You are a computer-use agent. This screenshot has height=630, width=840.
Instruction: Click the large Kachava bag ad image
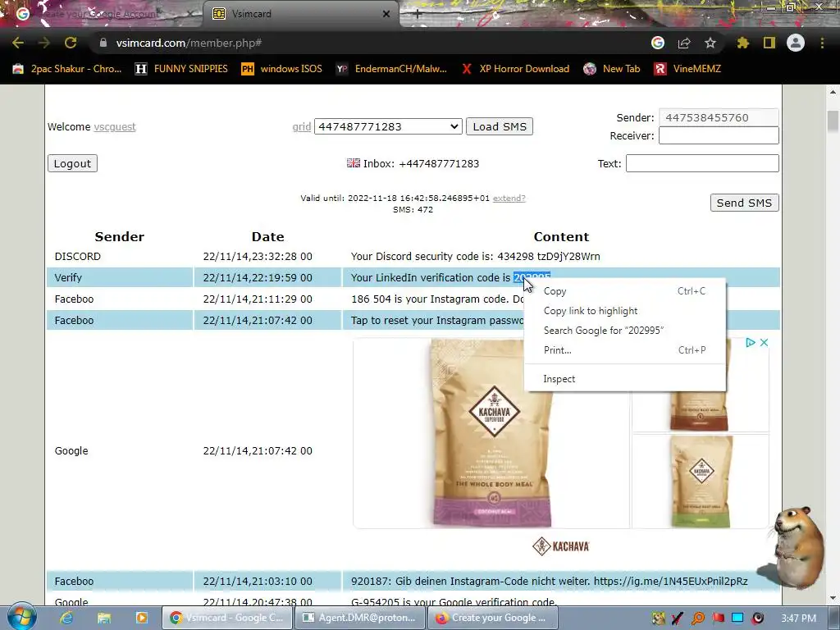(492, 433)
